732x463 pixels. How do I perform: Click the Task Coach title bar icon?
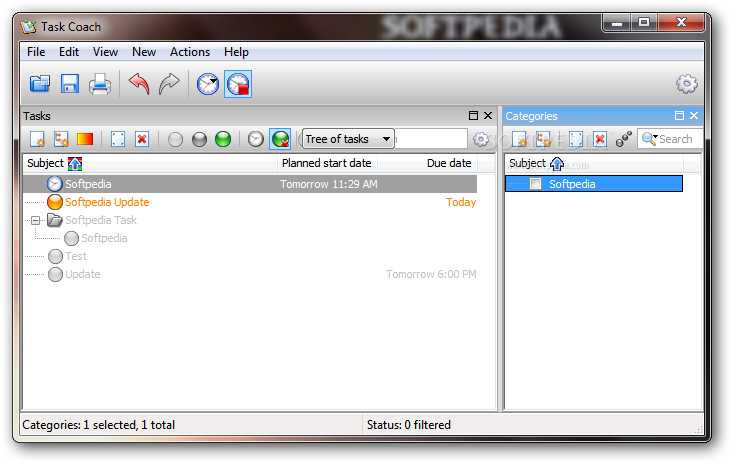(28, 27)
